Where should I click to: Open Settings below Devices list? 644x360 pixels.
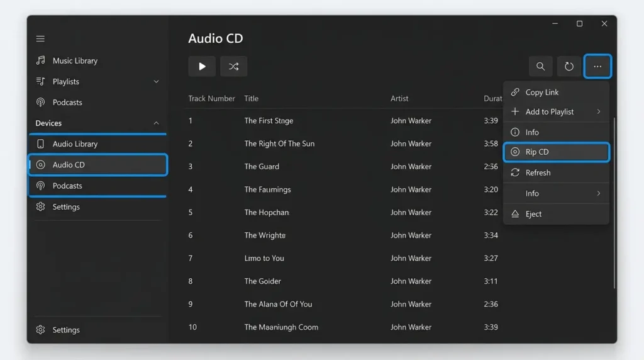tap(97, 206)
